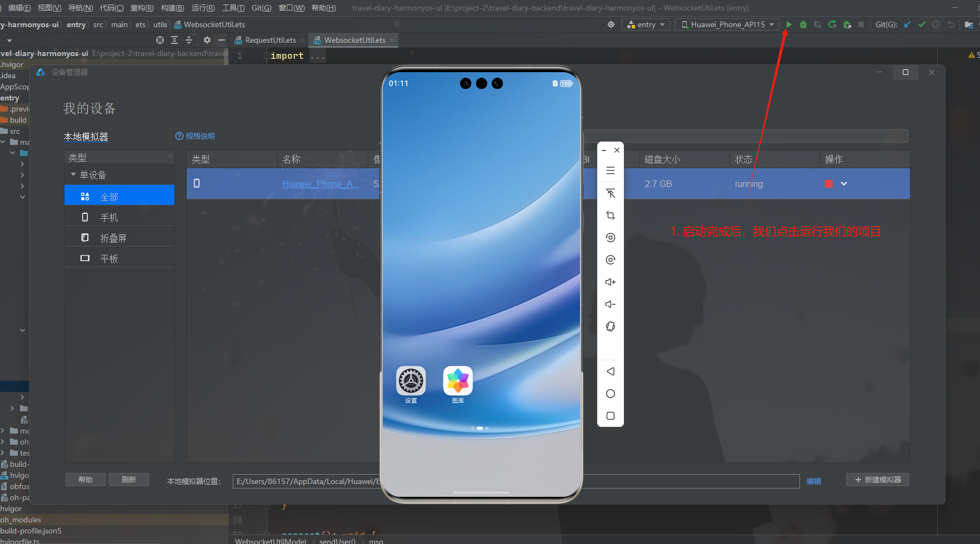Select 平板 in the device type list
The image size is (980, 544).
click(x=119, y=258)
